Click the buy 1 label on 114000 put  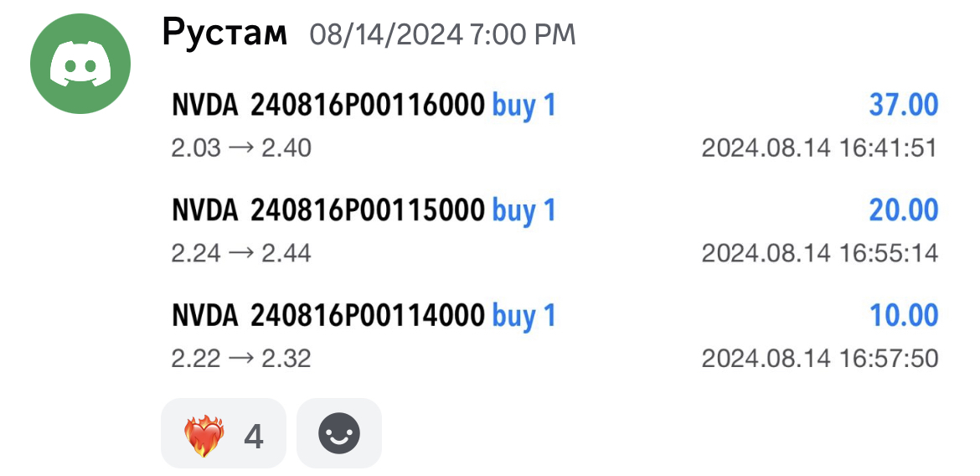(x=524, y=316)
